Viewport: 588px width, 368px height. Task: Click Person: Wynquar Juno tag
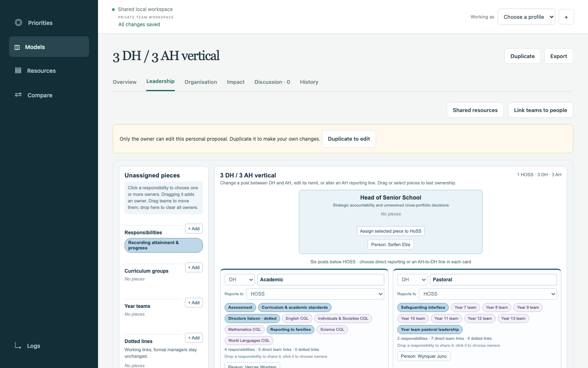click(x=423, y=356)
